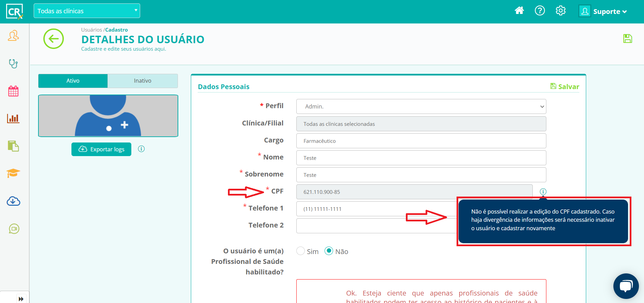Open the live chat bubble widget
The height and width of the screenshot is (303, 644).
[626, 286]
